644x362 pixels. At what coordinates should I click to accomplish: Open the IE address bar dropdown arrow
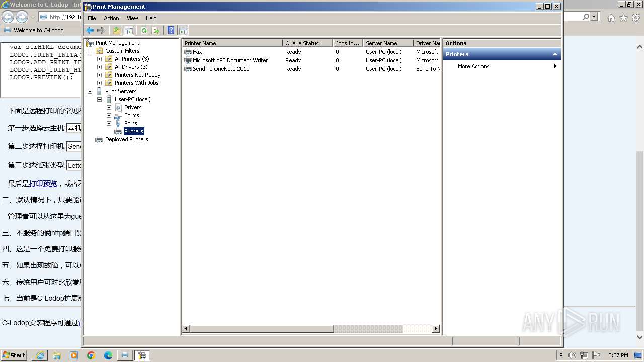coord(594,17)
